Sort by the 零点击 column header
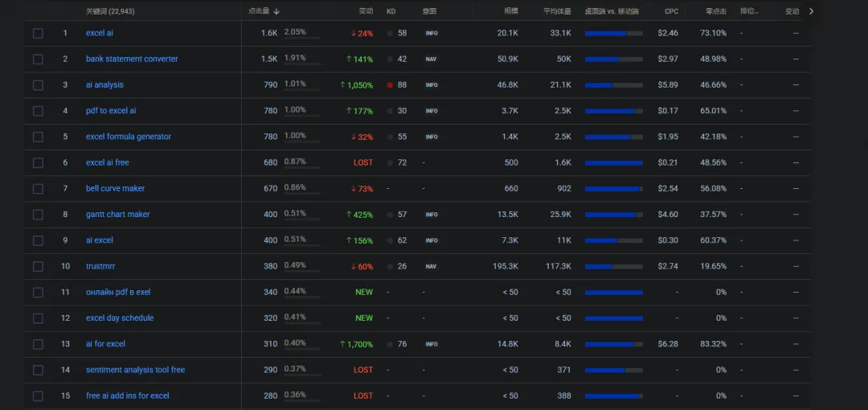 coord(716,11)
